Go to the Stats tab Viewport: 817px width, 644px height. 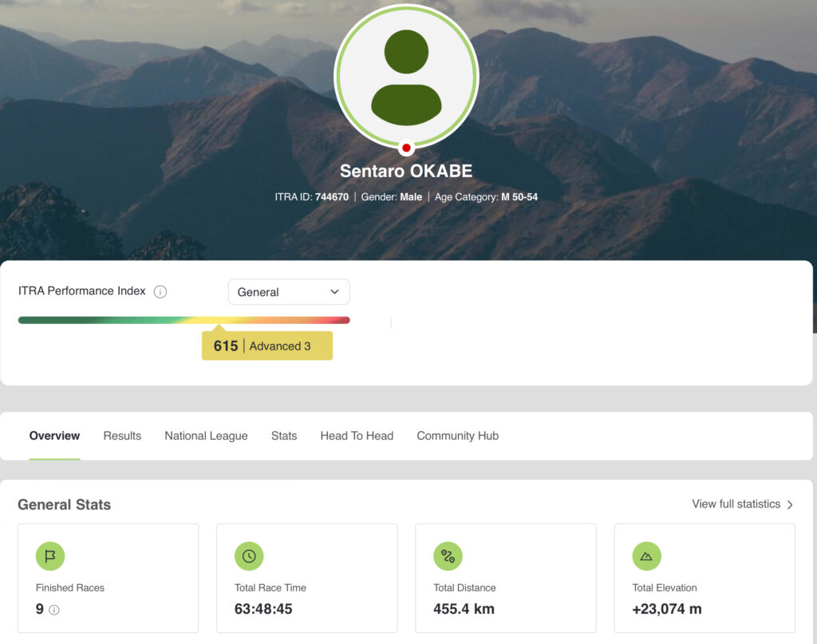(283, 436)
